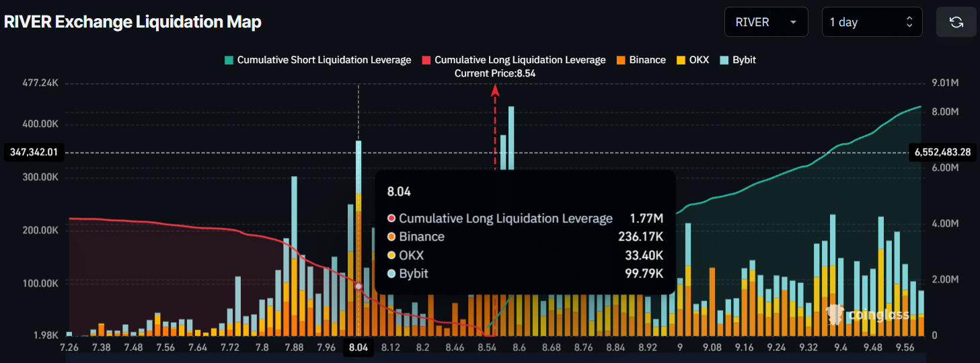Click the timeframe stepper arrows
This screenshot has width=980, height=363.
click(x=909, y=22)
